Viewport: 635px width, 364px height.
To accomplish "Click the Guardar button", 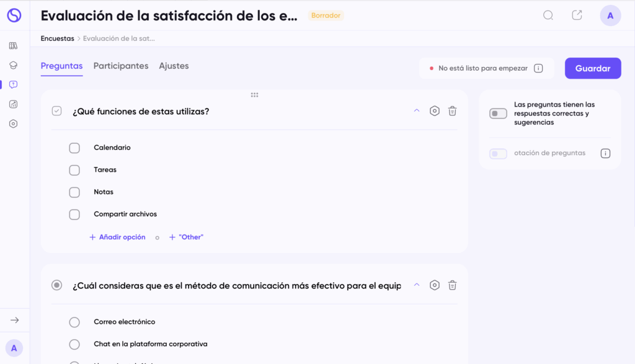I will coord(592,68).
